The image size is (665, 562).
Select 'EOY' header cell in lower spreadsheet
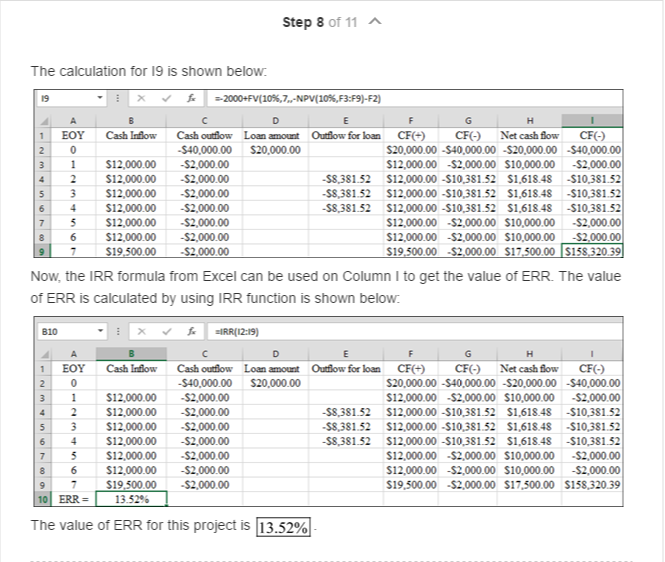(x=73, y=369)
